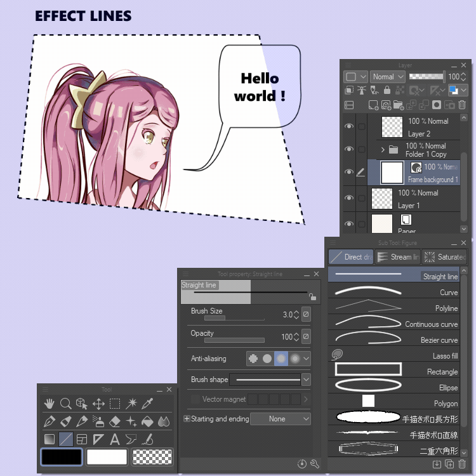
Task: Tick checkbox beside Folder 1 Copy
Action: 362,149
